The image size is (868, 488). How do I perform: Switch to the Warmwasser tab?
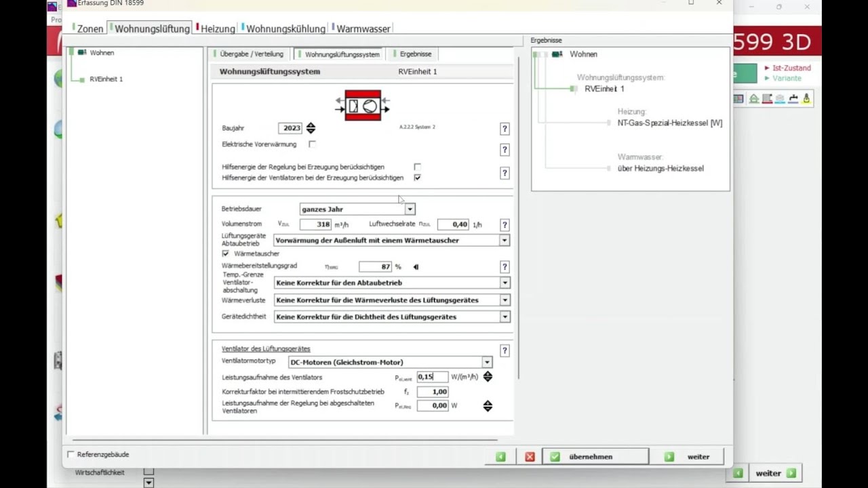[x=361, y=28]
